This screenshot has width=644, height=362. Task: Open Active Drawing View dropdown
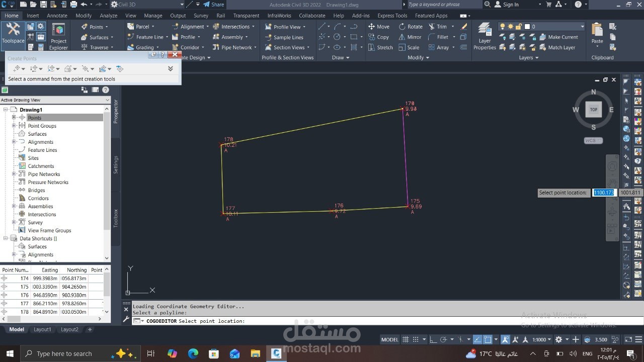tap(55, 100)
